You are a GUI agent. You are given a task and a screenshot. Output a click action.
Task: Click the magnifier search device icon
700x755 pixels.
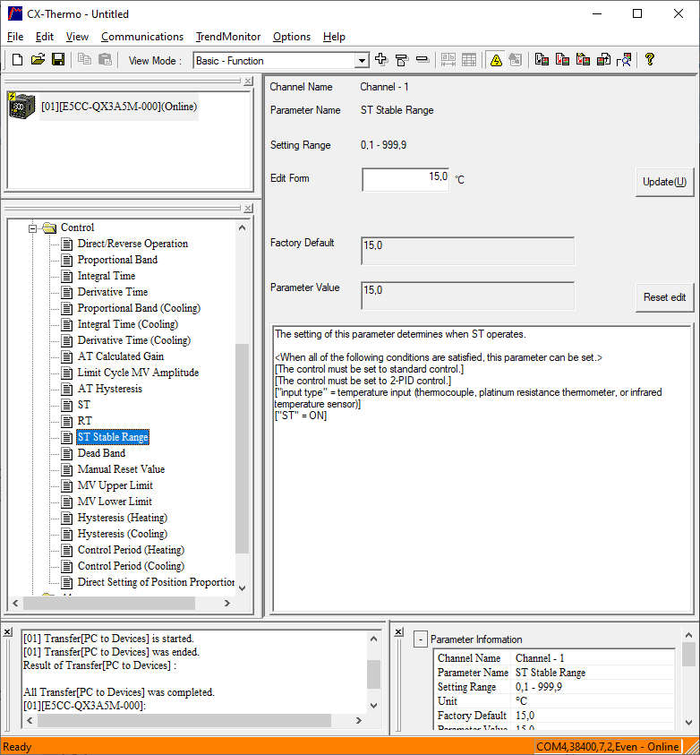(624, 60)
